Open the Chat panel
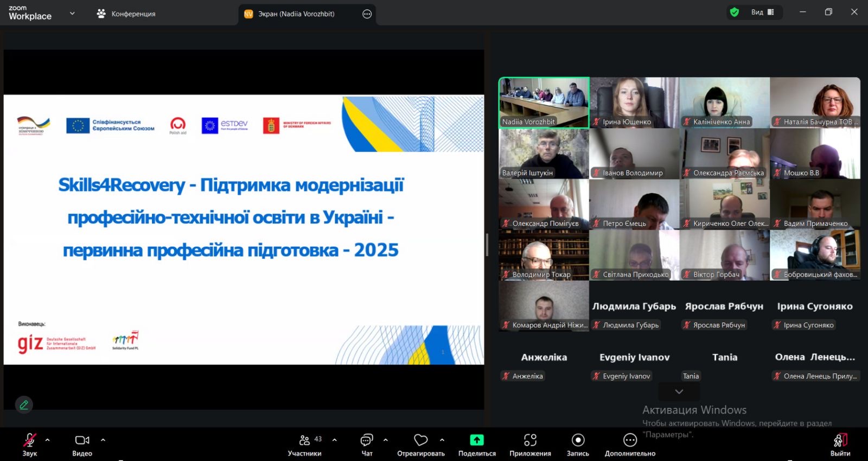The height and width of the screenshot is (461, 868). click(x=367, y=445)
